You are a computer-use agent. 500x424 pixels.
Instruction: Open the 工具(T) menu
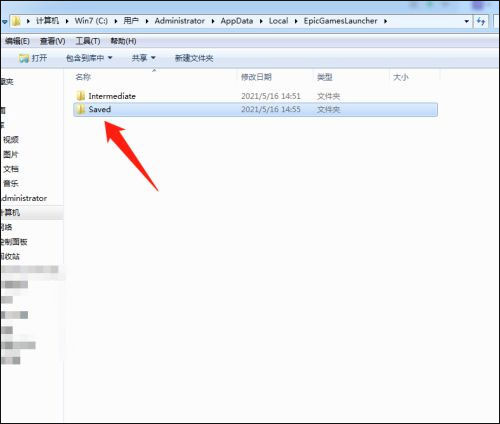click(88, 41)
